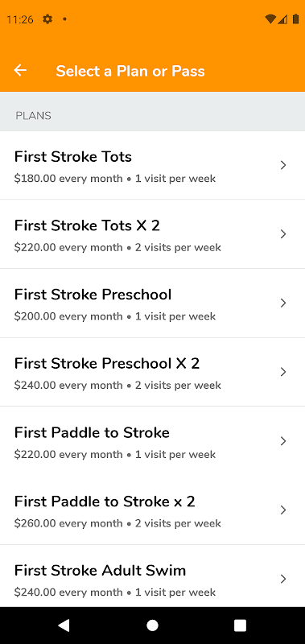
Task: Tap the Android home circle button
Action: click(x=152, y=625)
